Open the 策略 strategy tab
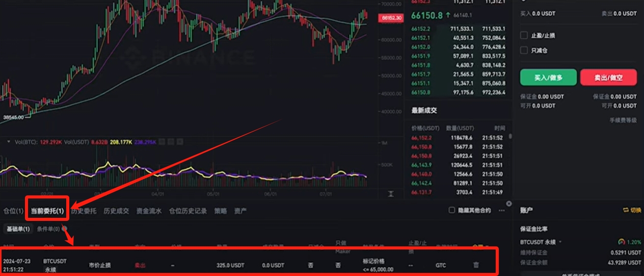Viewport: 644px width, 276px height. (x=221, y=211)
